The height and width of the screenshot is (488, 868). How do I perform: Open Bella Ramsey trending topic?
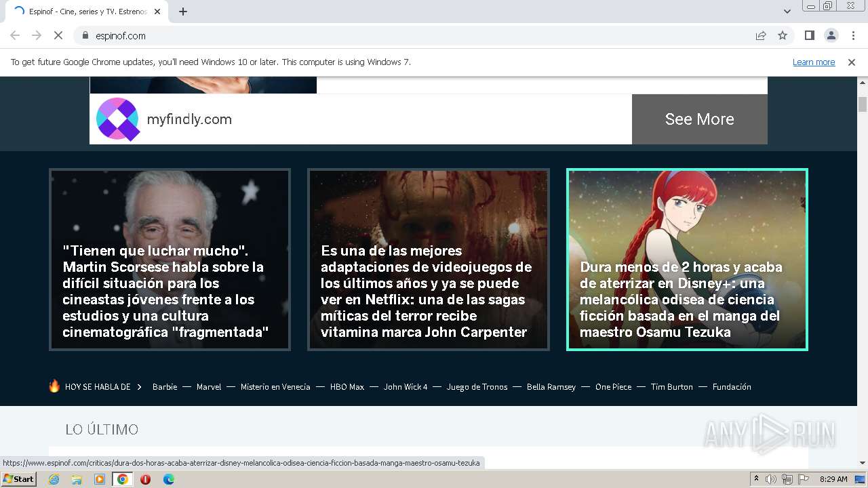(x=551, y=387)
